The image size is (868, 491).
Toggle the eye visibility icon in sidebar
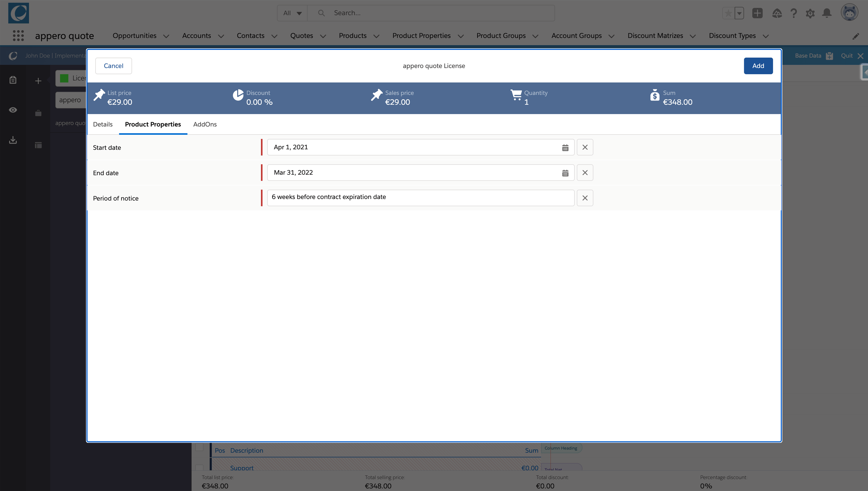[13, 110]
